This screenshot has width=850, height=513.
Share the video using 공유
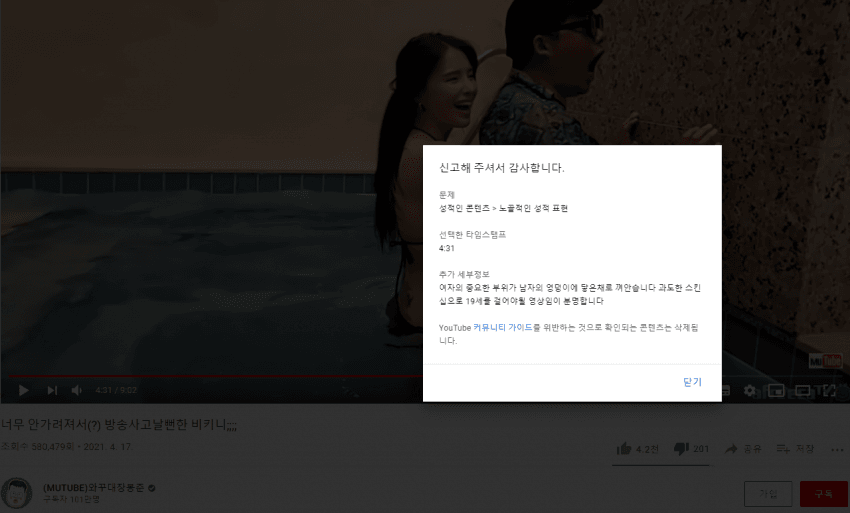tap(743, 448)
